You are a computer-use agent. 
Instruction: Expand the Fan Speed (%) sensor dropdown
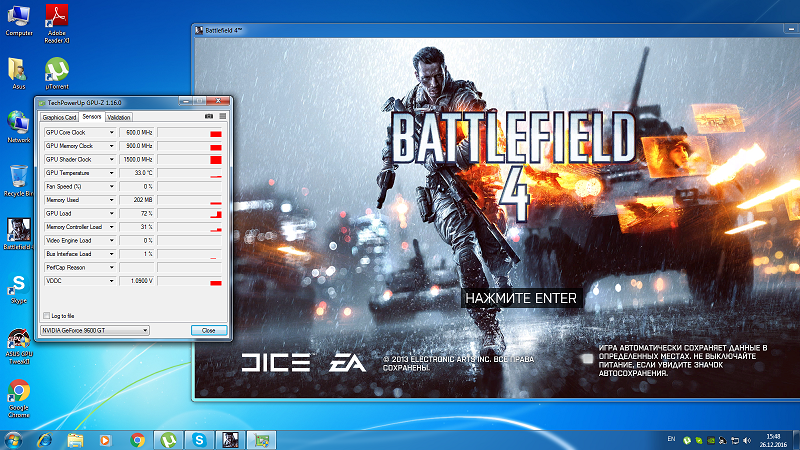tap(111, 187)
